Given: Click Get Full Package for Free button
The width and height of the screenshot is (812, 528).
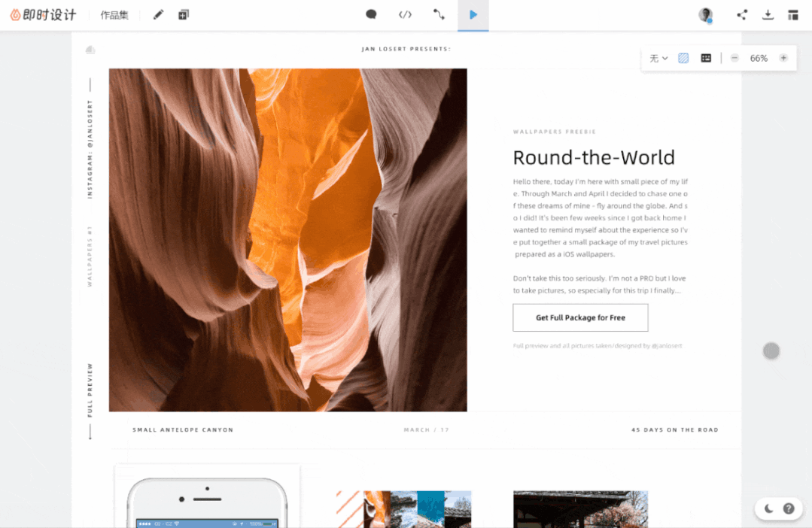Looking at the screenshot, I should click(580, 317).
